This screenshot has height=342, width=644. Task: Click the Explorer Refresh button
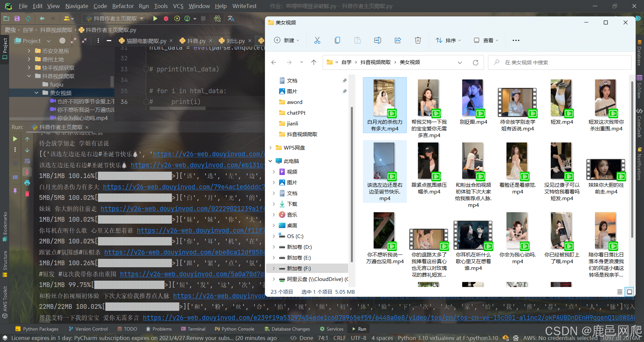[475, 62]
